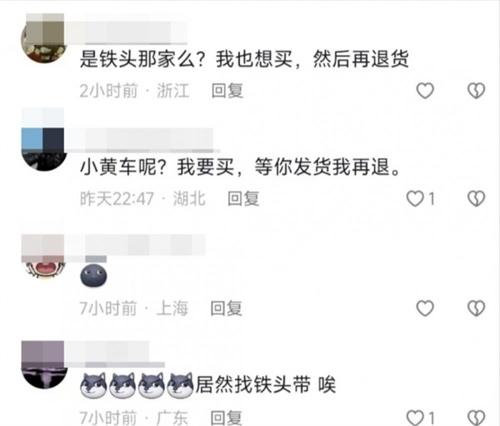Like the 居然找铁头带 comment
Screen dimensions: 500x426
tap(415, 418)
